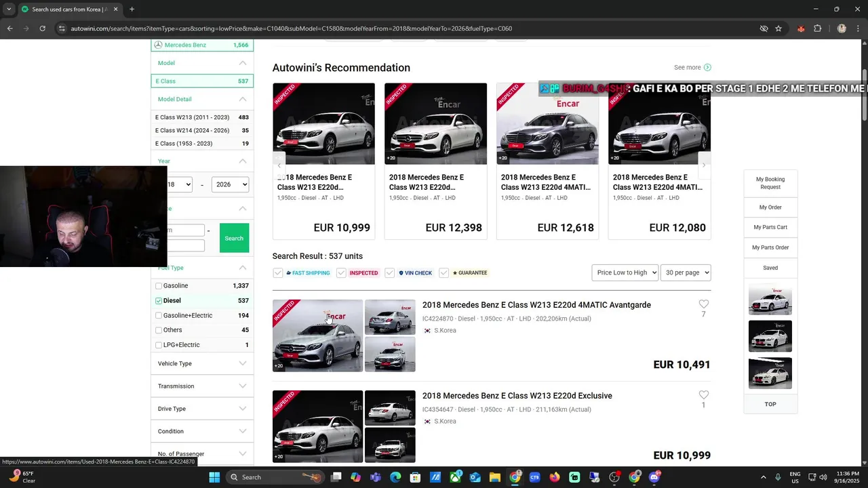
Task: Expand the Transmission filter
Action: (x=202, y=386)
